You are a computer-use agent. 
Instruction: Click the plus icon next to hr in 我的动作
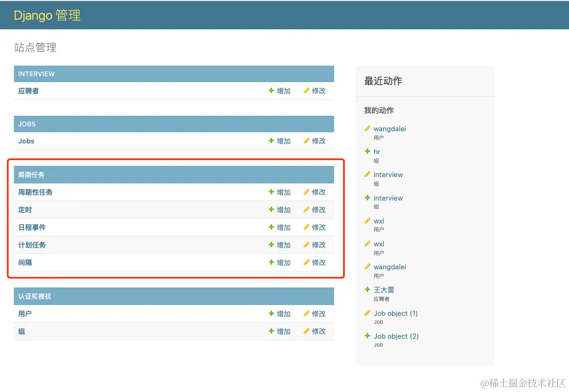368,151
